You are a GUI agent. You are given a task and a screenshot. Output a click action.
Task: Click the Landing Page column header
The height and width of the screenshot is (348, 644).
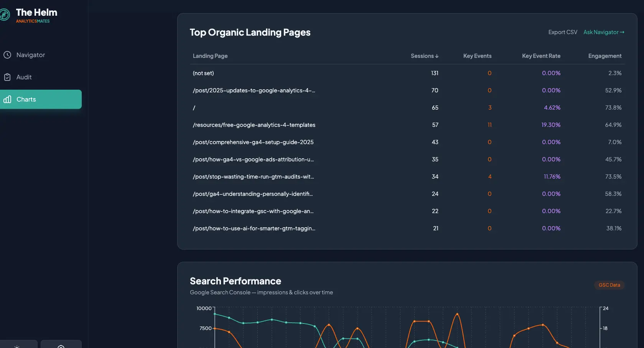210,56
